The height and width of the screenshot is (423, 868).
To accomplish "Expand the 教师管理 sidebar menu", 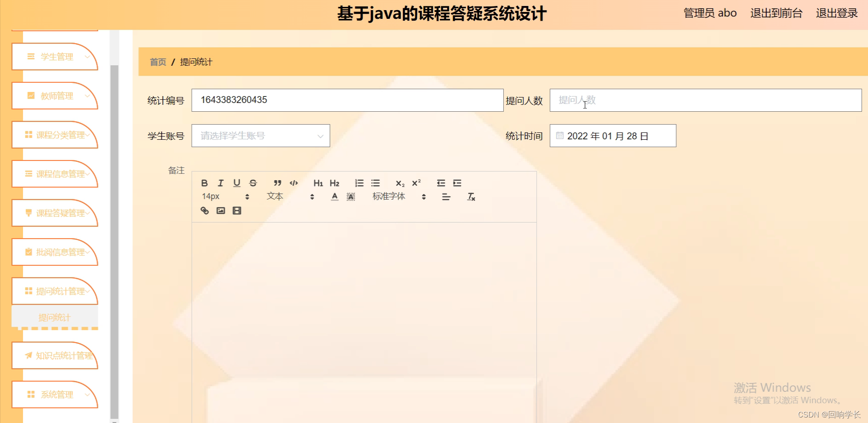I will click(x=55, y=96).
